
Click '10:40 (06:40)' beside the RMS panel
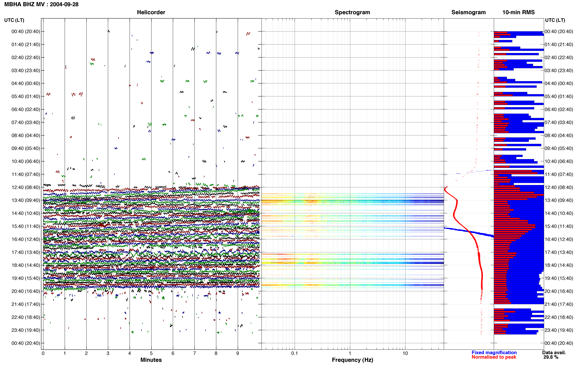pos(559,161)
